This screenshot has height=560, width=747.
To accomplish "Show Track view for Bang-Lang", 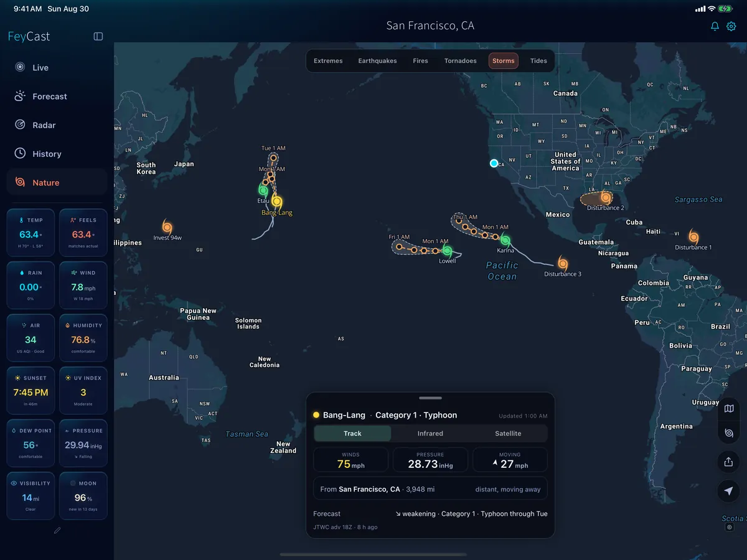I will 353,433.
